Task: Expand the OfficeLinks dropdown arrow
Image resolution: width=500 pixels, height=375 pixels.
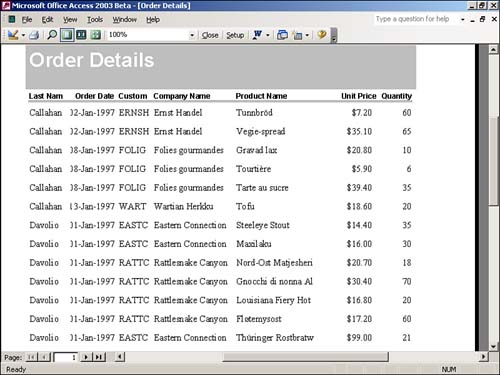Action: point(268,35)
